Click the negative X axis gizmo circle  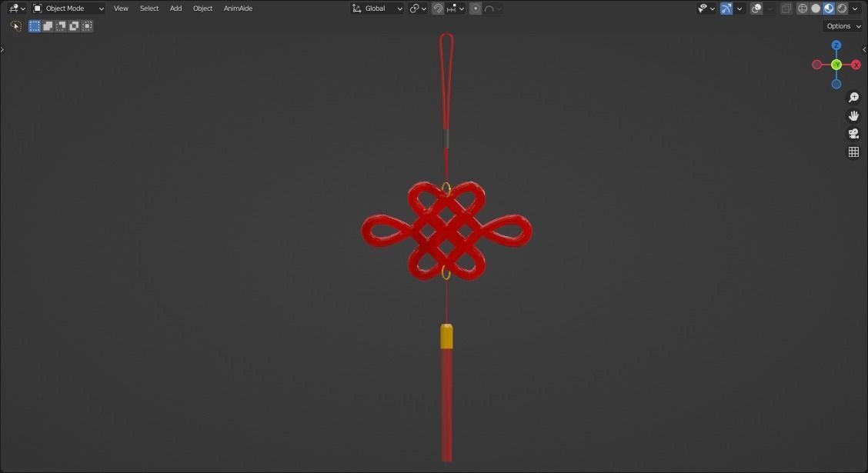coord(816,65)
